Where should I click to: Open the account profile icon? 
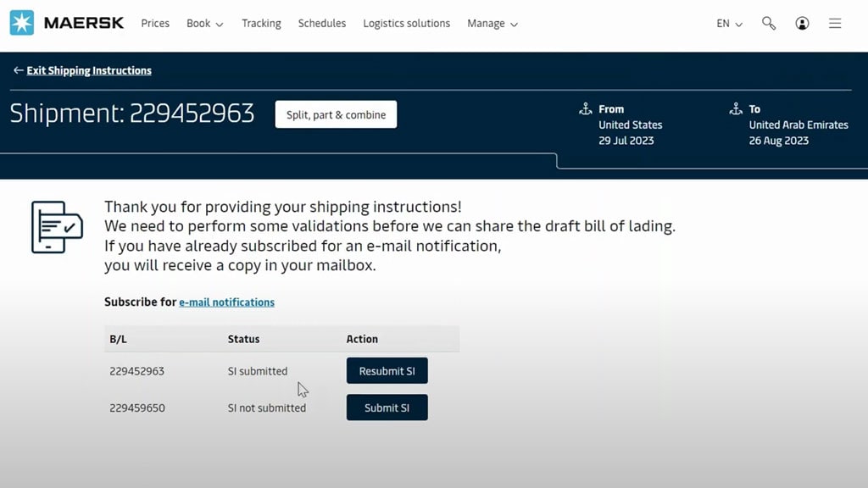802,24
